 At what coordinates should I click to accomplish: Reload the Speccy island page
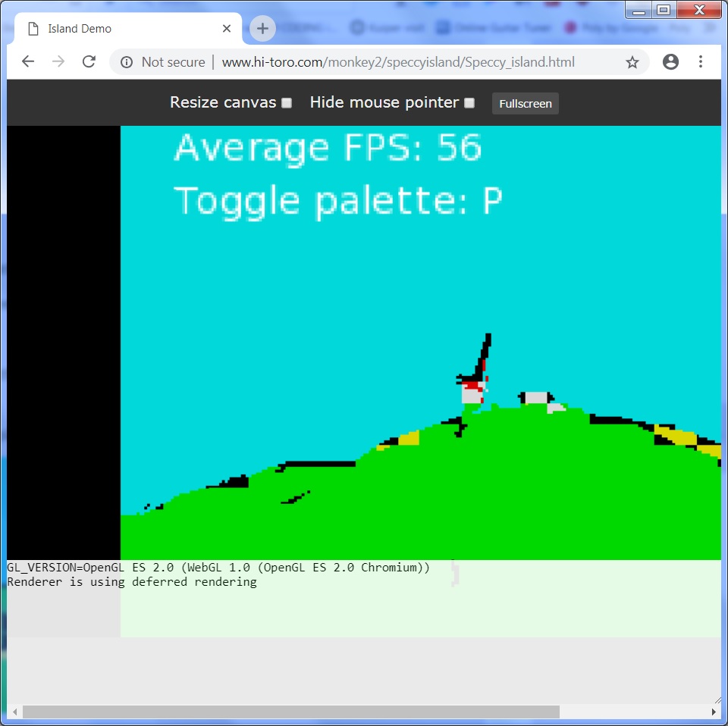tap(89, 62)
